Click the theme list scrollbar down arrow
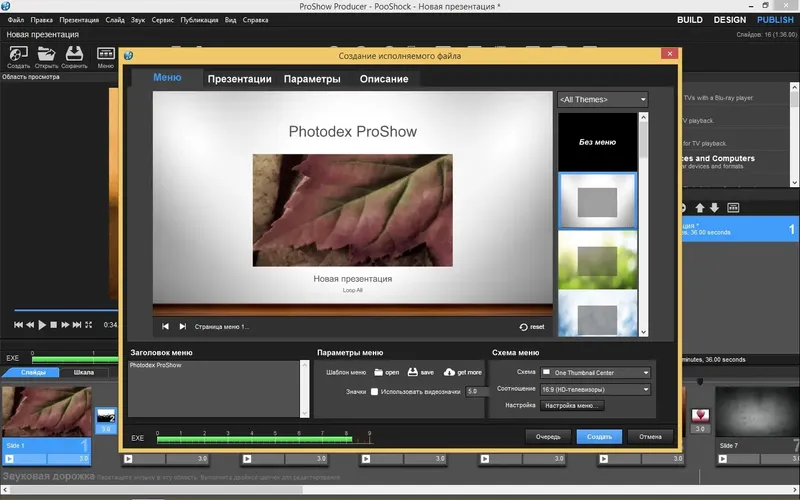Image resolution: width=800 pixels, height=500 pixels. pos(643,332)
